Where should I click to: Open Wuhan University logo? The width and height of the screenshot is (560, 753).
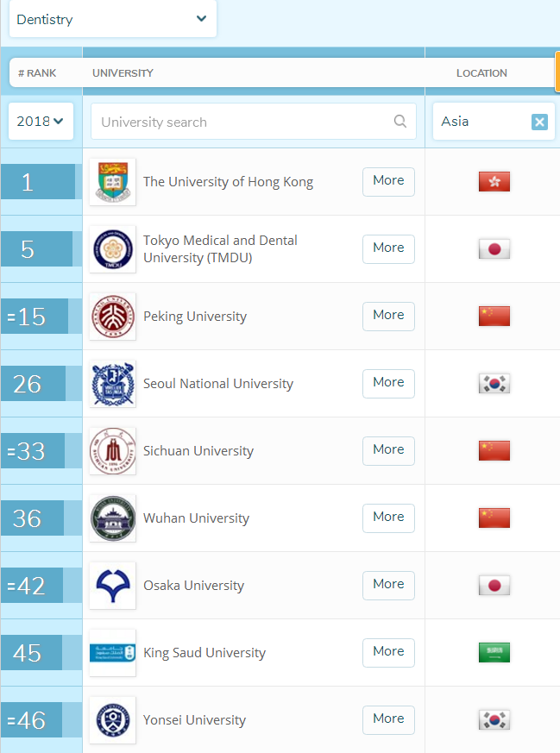(x=113, y=518)
